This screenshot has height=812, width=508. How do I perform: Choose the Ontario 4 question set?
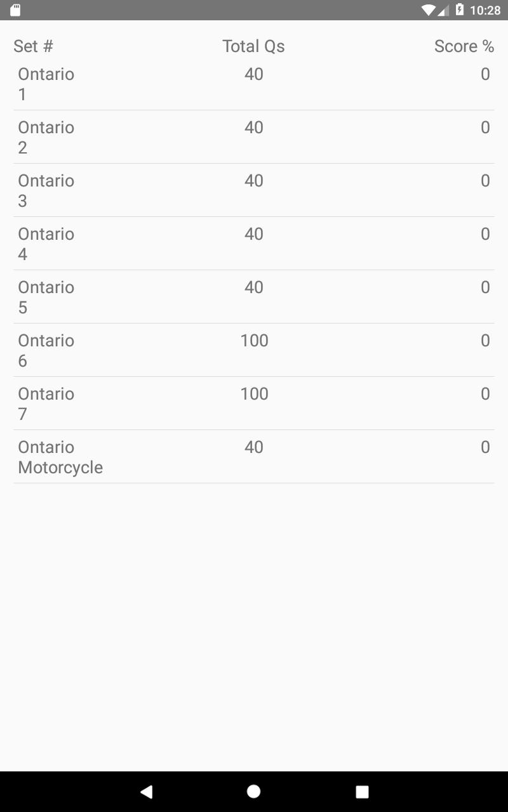254,244
